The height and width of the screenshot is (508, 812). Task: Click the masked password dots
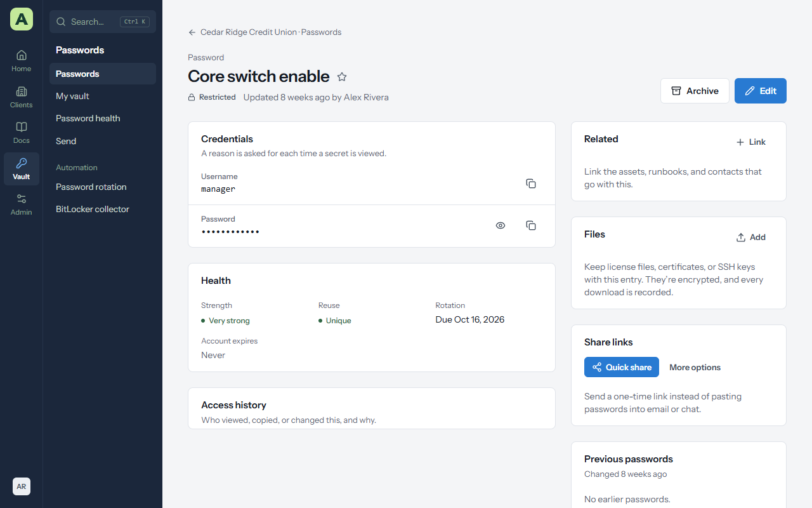click(230, 232)
